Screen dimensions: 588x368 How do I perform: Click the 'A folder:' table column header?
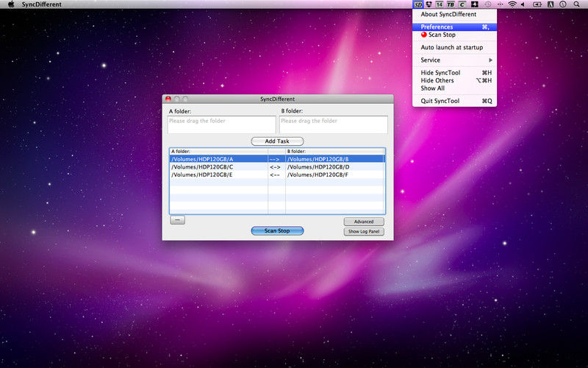coord(218,152)
